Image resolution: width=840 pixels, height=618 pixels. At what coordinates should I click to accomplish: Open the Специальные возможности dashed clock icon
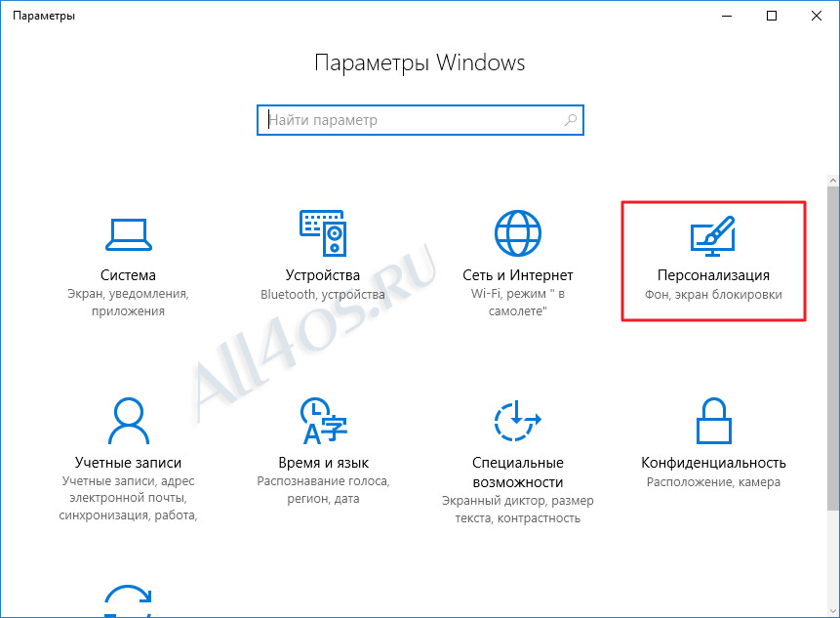[517, 421]
